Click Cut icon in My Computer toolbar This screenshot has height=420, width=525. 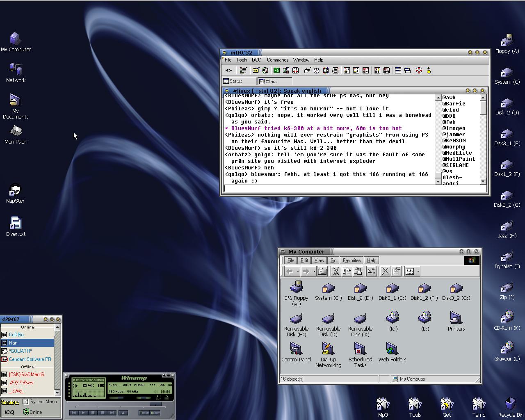coord(336,271)
